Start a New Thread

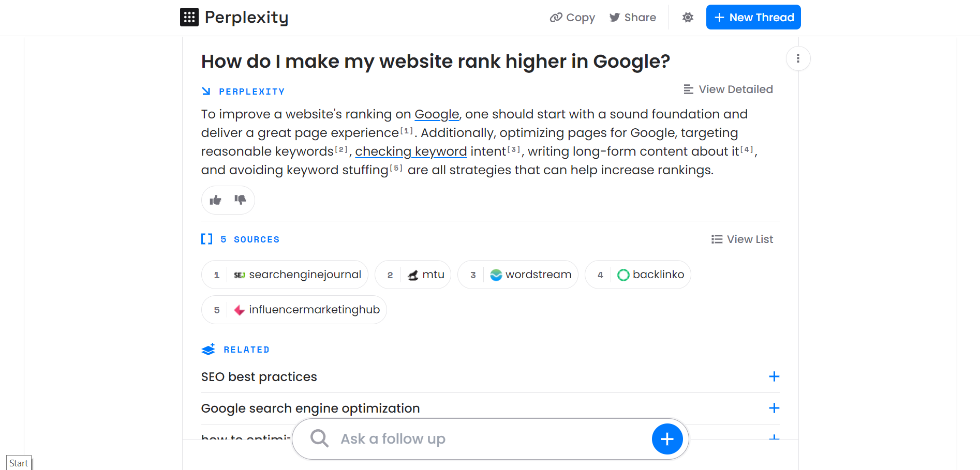click(x=753, y=17)
